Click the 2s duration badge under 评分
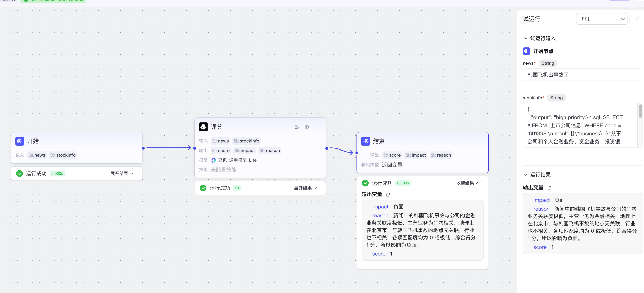Screen dimensions: 644x293 (x=237, y=188)
